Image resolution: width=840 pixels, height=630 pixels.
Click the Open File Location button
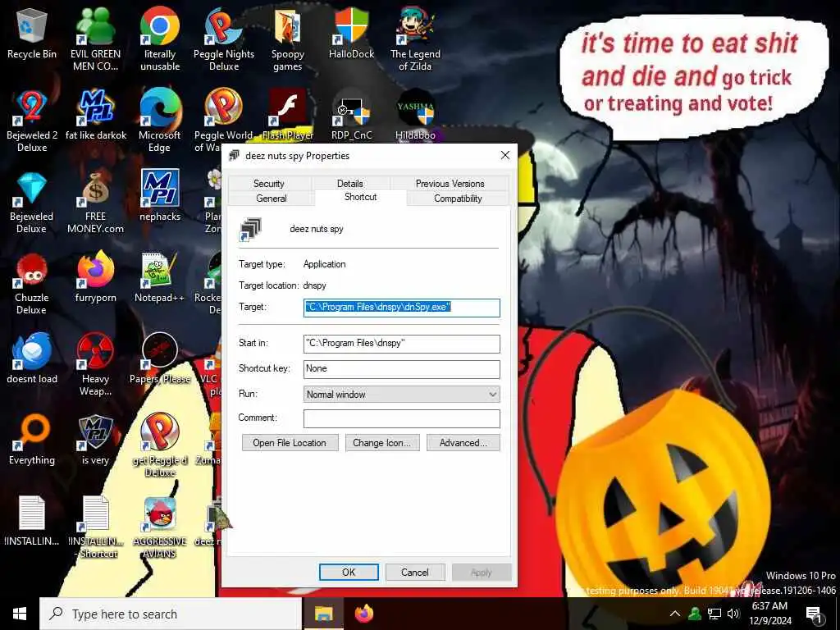coord(290,442)
